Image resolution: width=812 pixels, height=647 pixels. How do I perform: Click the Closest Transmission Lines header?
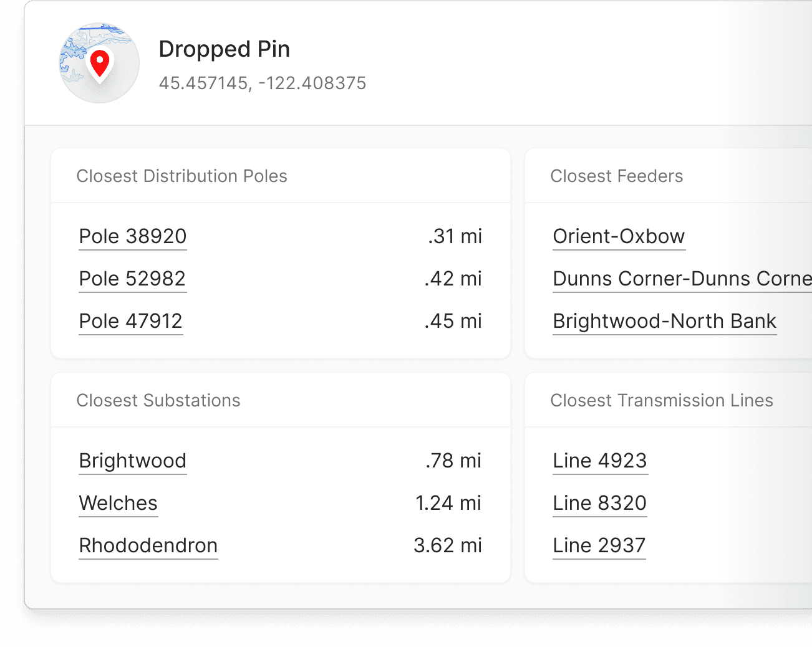[x=662, y=400]
